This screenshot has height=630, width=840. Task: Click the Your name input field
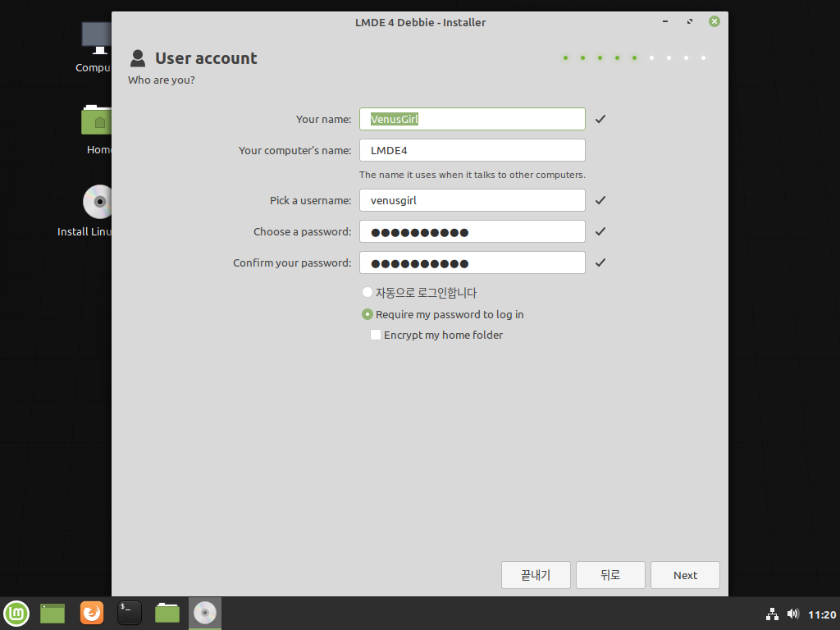(472, 119)
